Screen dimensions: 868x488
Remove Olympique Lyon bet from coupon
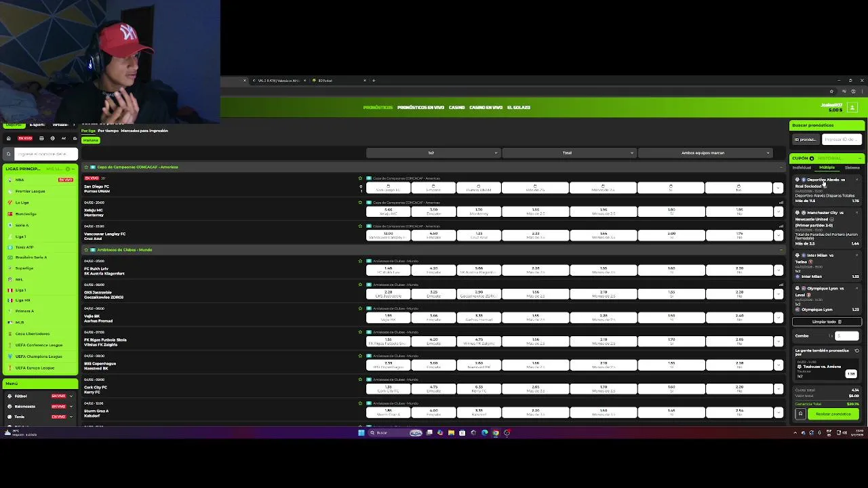point(857,288)
